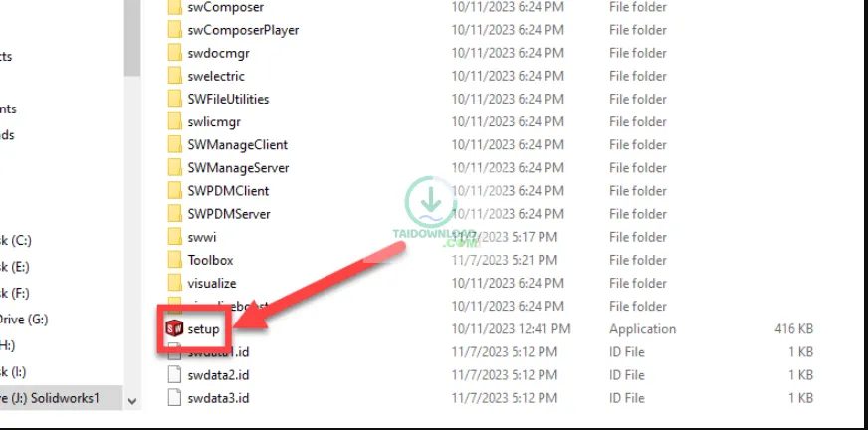Select the swlicmgr folder name
The width and height of the screenshot is (868, 430).
214,122
